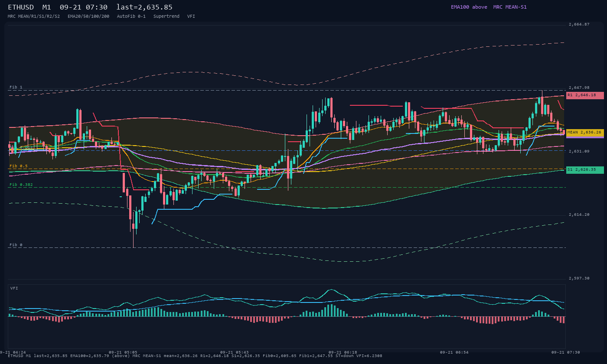Click the "MRC MEAN-S1" status label at top right
Image resolution: width=607 pixels, height=364 pixels.
point(510,7)
